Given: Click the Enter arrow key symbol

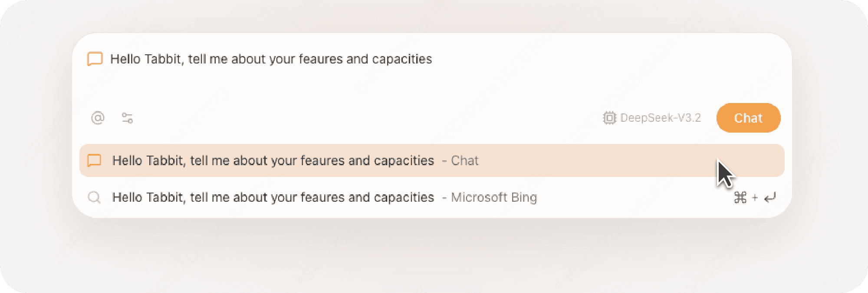Looking at the screenshot, I should (x=770, y=198).
